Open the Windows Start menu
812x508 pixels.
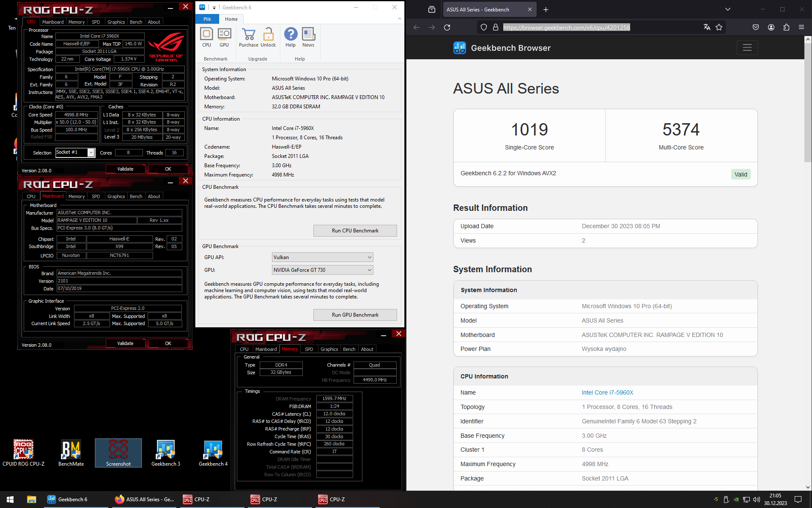10,500
